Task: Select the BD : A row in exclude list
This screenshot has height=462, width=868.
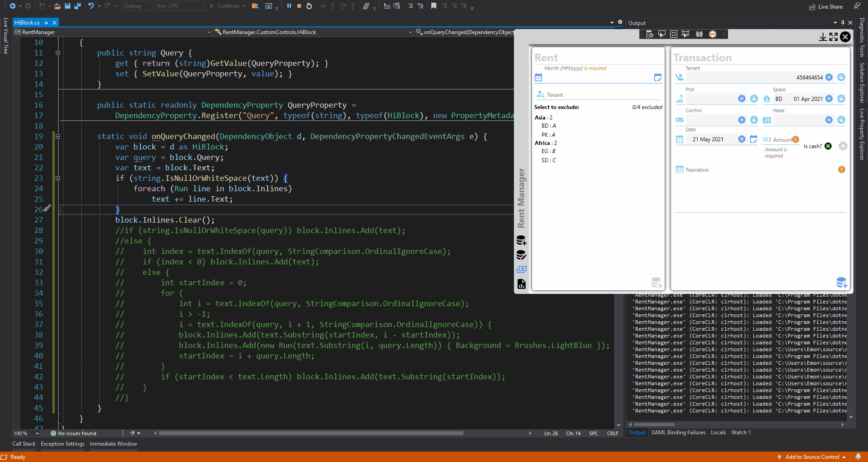Action: click(548, 126)
